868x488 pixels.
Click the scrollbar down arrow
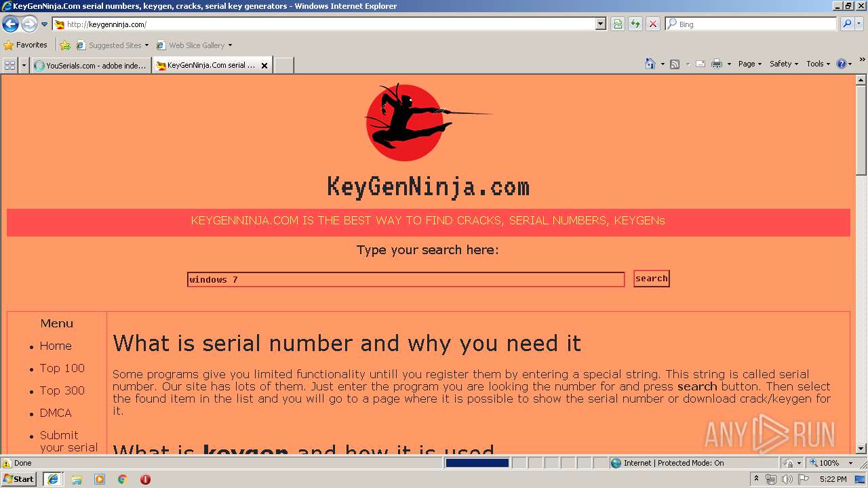tap(861, 448)
